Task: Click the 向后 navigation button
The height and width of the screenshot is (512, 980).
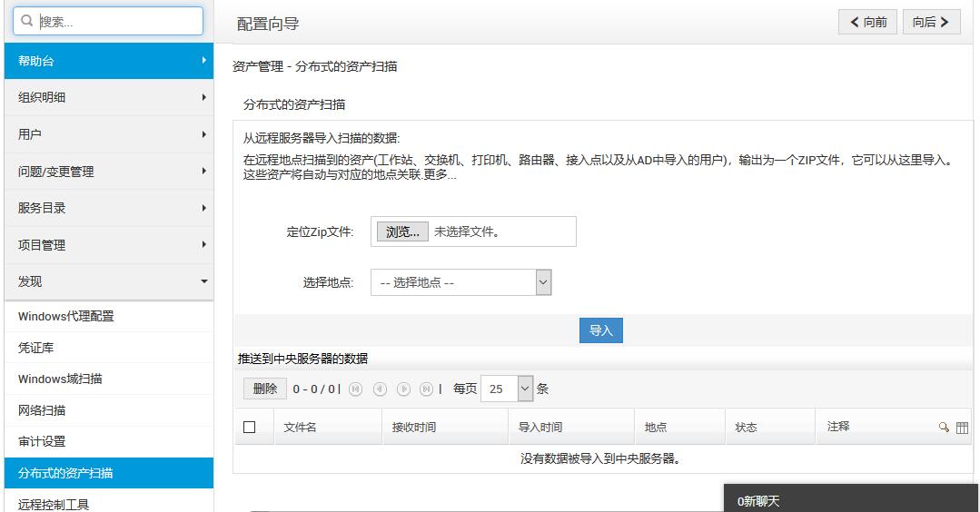Action: 931,22
